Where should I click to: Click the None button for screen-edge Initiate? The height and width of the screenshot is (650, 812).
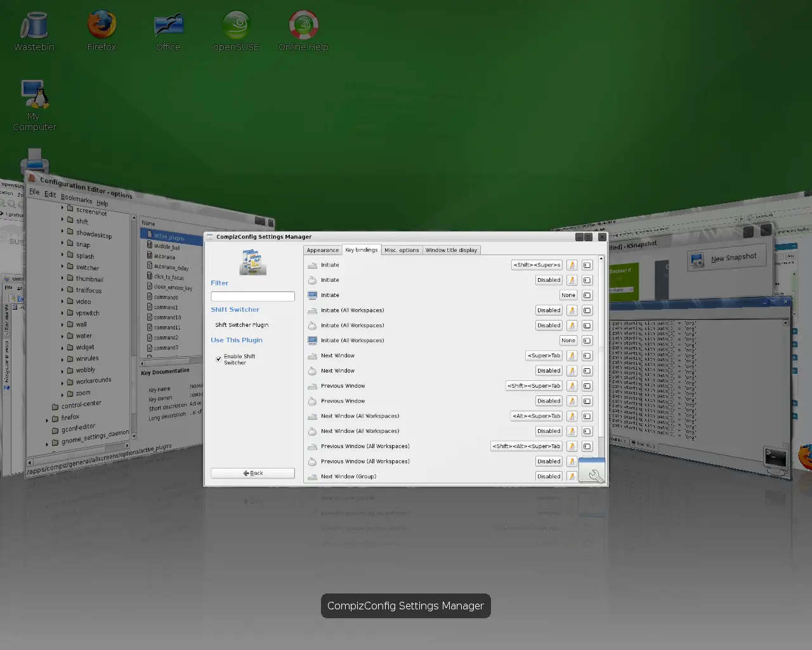coord(568,295)
